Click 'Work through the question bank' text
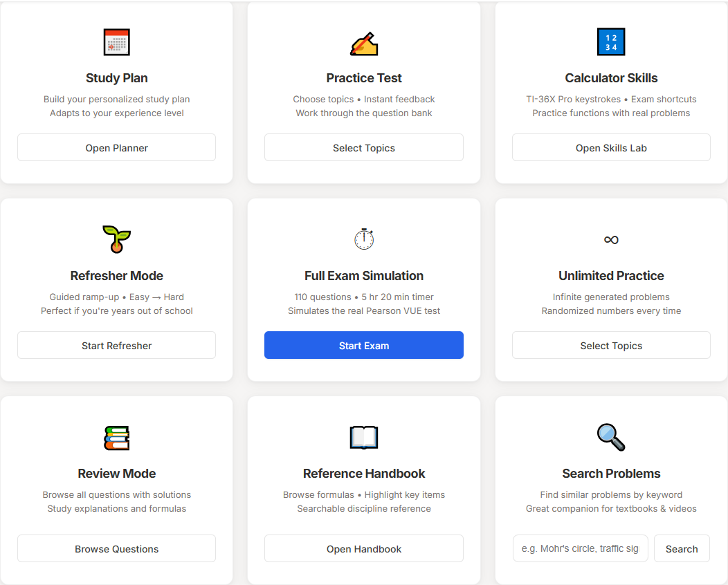Viewport: 728px width, 585px height. click(364, 113)
